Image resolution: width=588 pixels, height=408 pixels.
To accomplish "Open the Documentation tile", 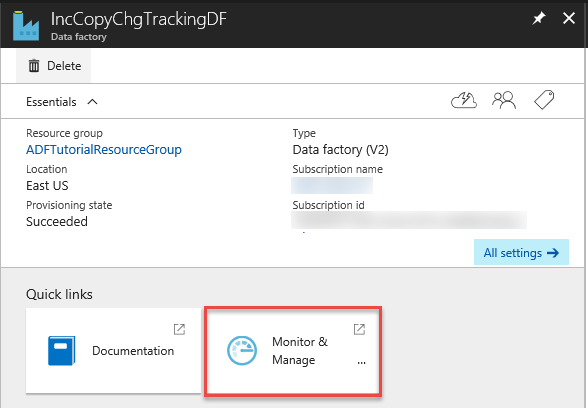I will [113, 351].
